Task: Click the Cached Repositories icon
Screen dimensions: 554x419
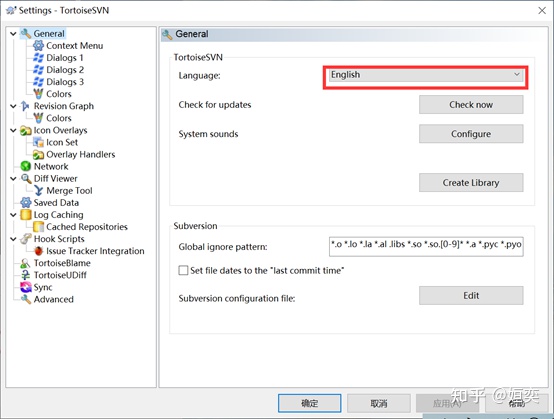Action: click(x=38, y=227)
